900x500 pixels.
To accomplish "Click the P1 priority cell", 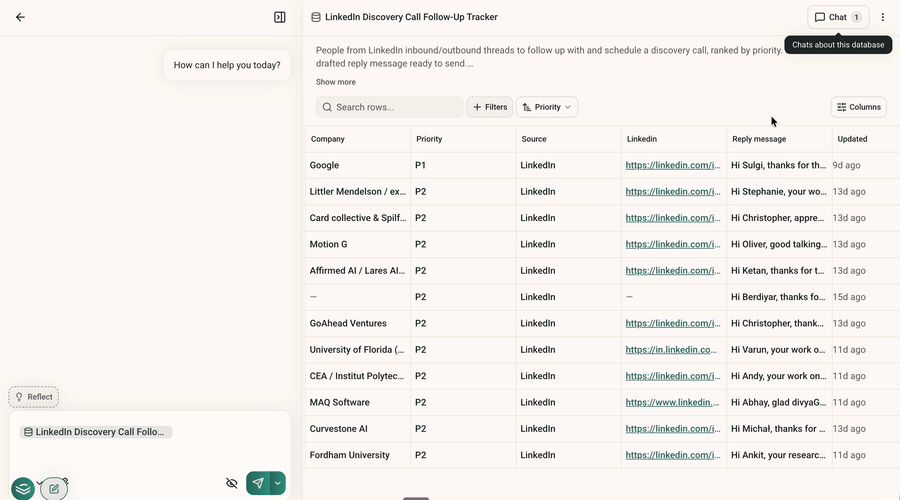I will [x=463, y=165].
